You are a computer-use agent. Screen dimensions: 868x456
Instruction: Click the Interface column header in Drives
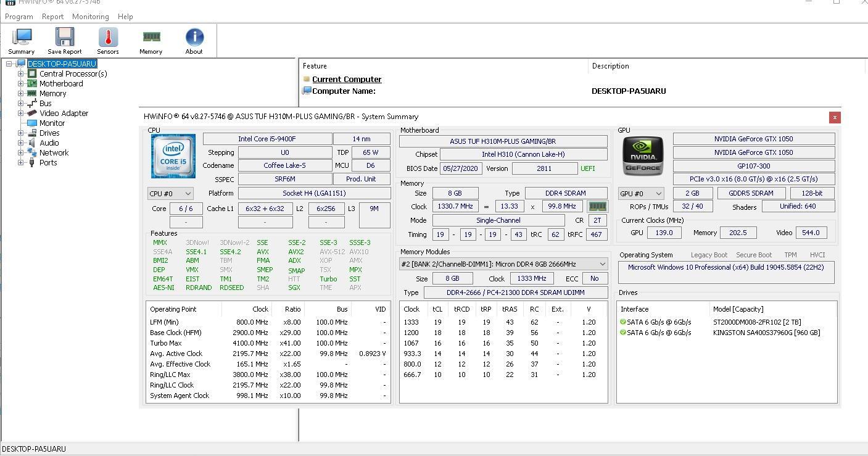point(663,309)
